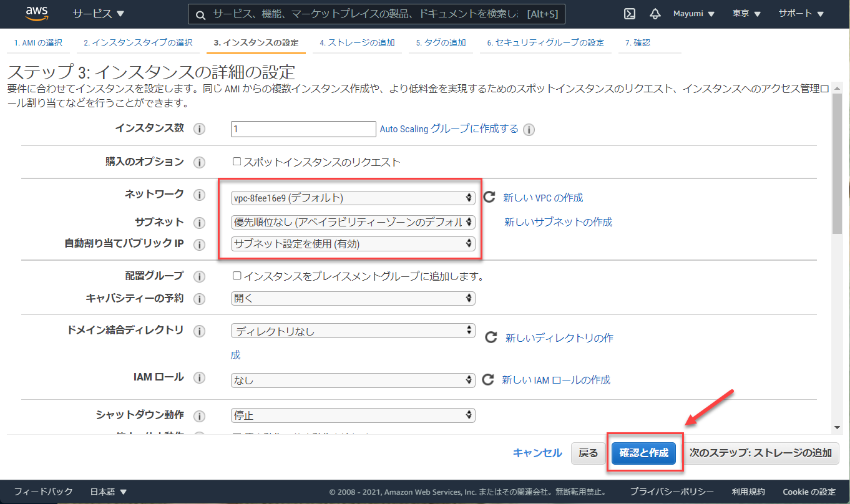Open the シャットダウン動作 dropdown

pos(353,415)
